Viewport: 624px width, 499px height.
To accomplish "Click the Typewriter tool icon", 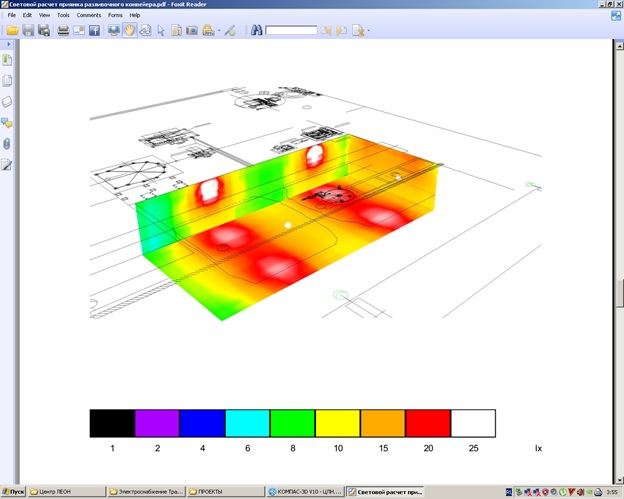I will 208,30.
